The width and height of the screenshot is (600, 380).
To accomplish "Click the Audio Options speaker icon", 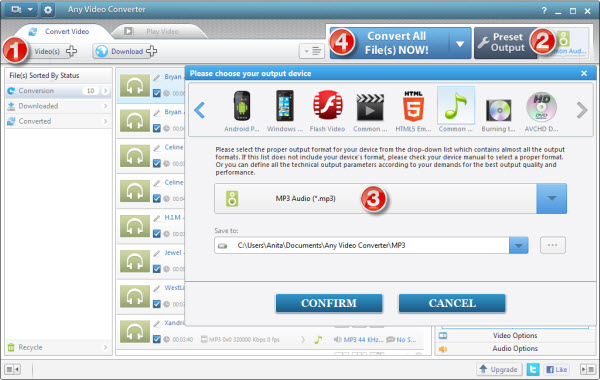I will (x=443, y=349).
